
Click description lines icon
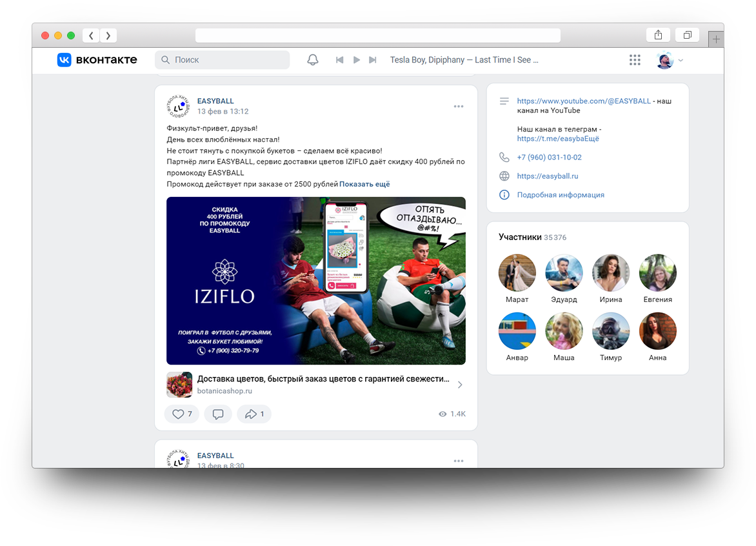coord(504,101)
